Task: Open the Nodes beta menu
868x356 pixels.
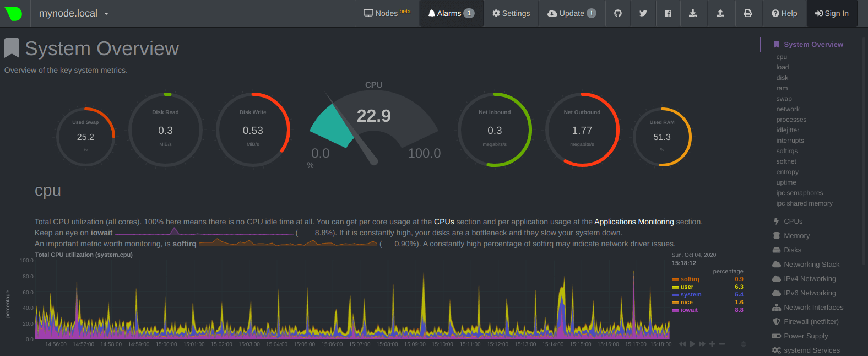Action: [387, 13]
